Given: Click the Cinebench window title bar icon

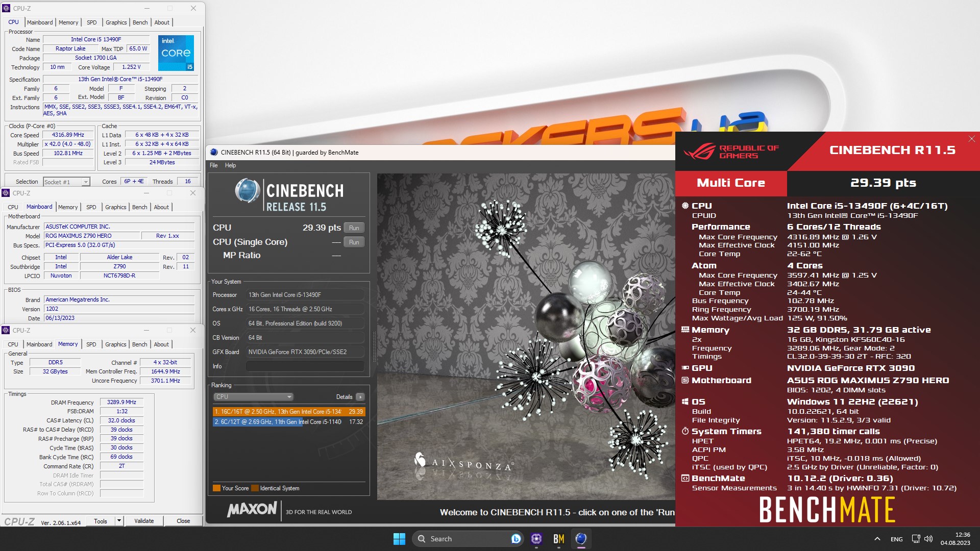Looking at the screenshot, I should [214, 152].
